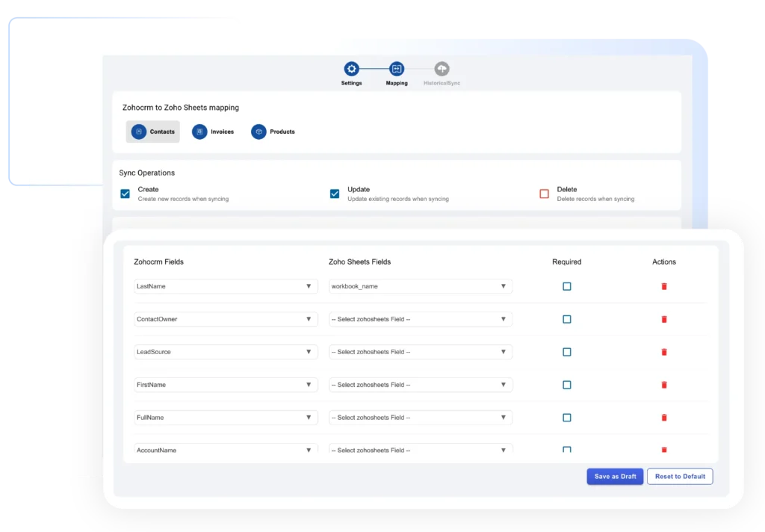Open the LastName Zohocrm field dropdown
The width and height of the screenshot is (765, 532).
226,286
